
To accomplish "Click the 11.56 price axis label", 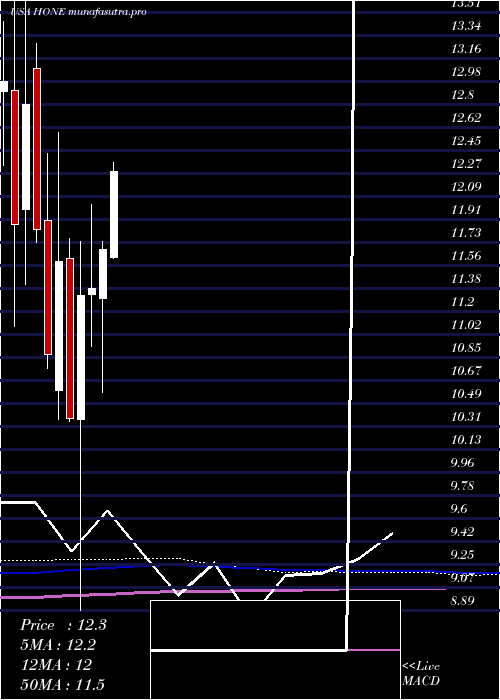I will click(x=466, y=255).
